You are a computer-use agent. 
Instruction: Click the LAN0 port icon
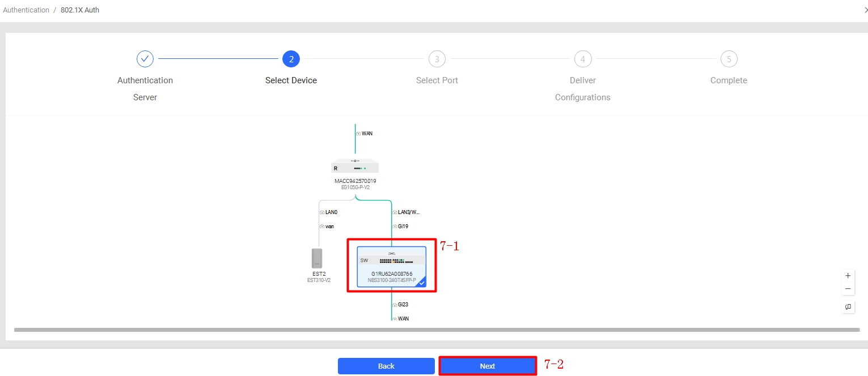coord(322,212)
